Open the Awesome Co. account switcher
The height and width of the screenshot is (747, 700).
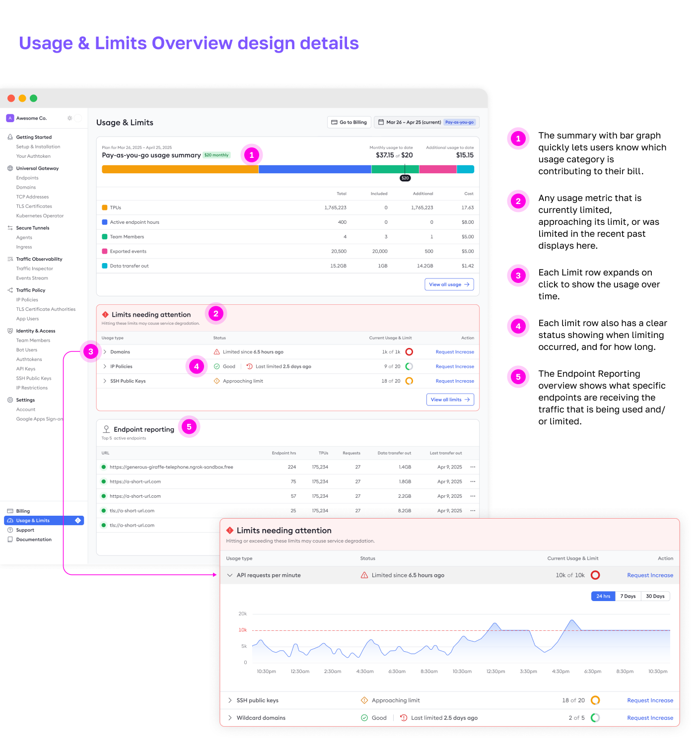(x=31, y=118)
